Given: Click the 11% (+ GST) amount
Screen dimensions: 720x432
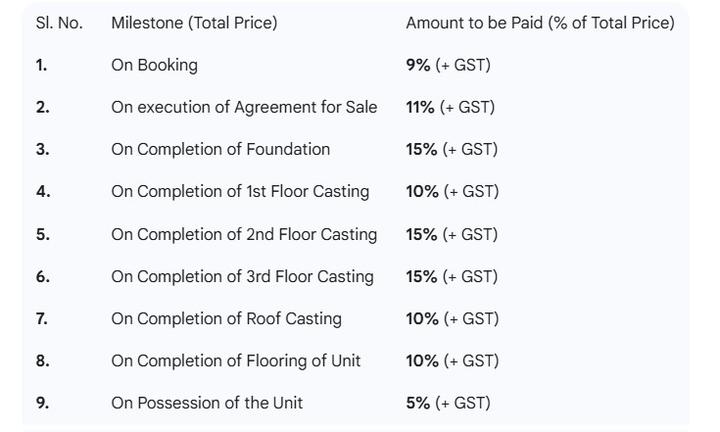Looking at the screenshot, I should point(450,107).
